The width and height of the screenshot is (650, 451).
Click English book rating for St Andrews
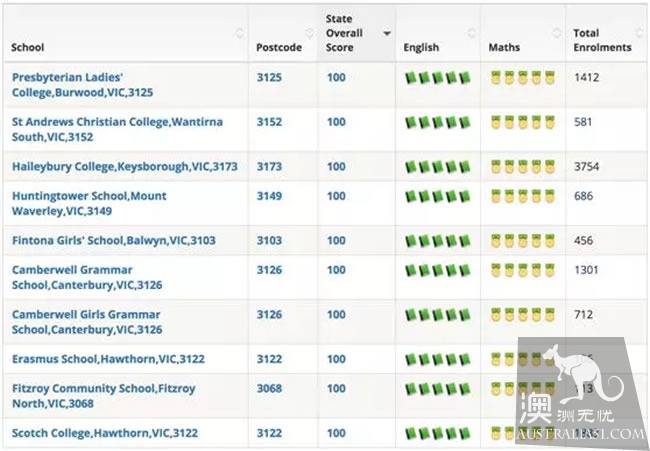pos(438,122)
